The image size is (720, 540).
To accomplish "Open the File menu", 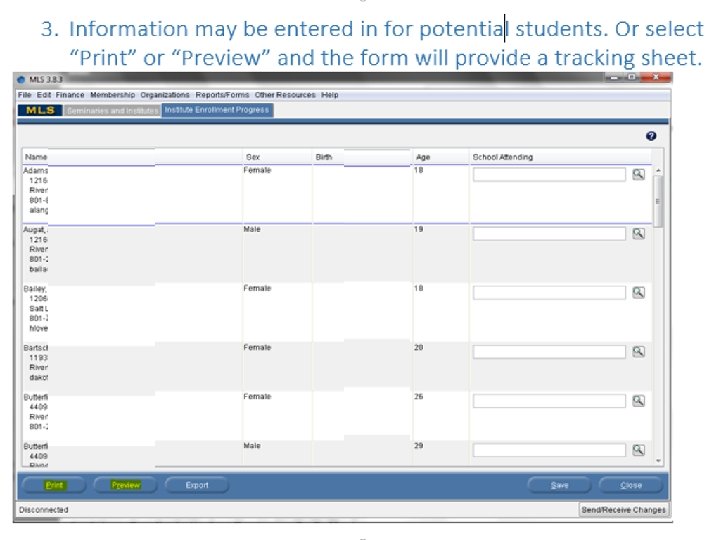I will coord(24,95).
